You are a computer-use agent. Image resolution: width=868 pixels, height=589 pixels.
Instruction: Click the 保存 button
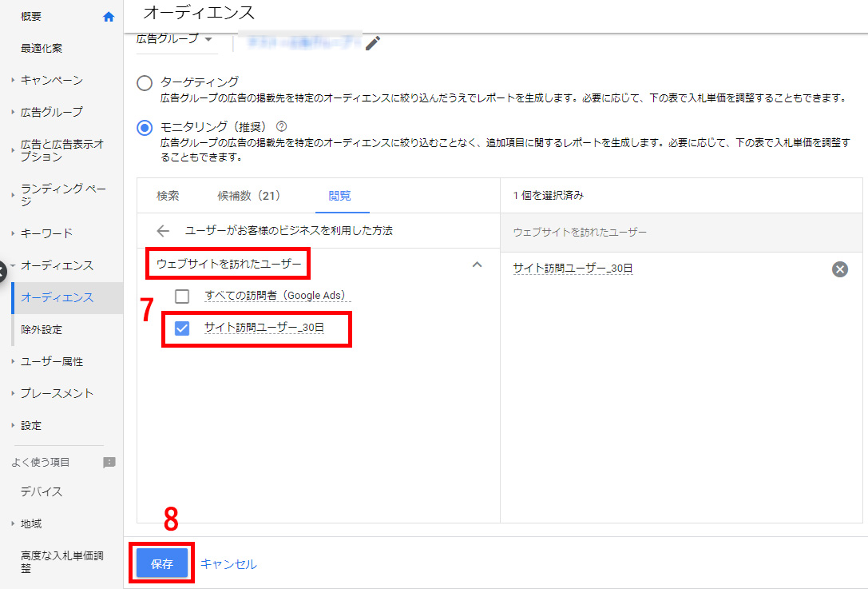162,563
